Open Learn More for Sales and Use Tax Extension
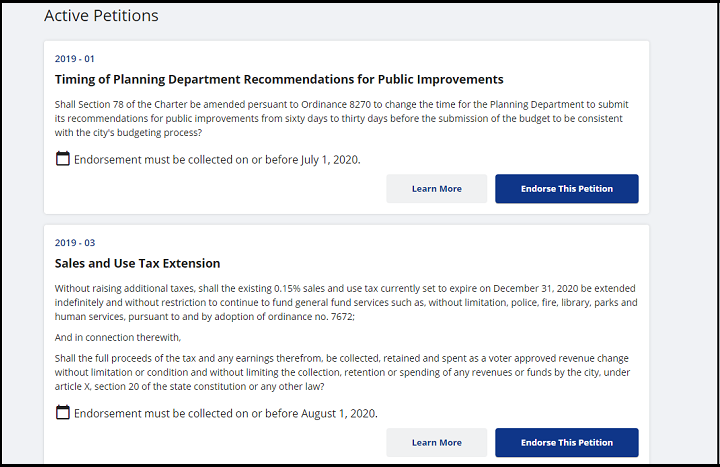 [436, 443]
